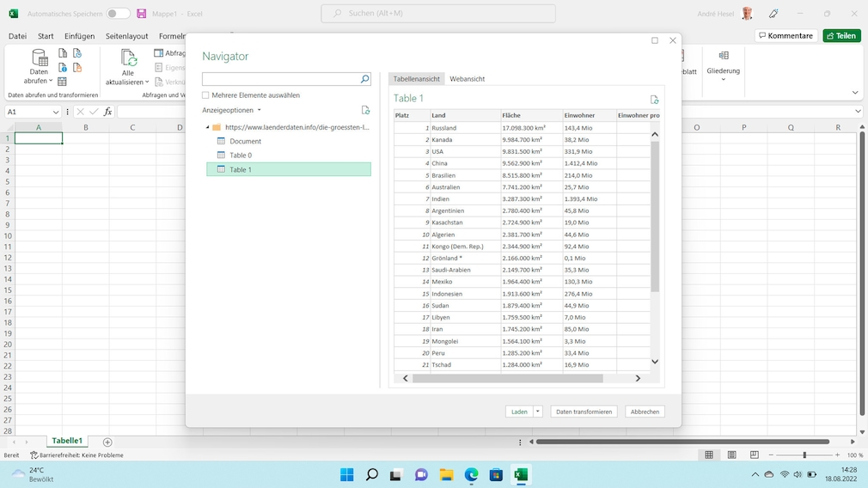Click the Abbrechen button
The width and height of the screenshot is (868, 488).
pos(645,412)
